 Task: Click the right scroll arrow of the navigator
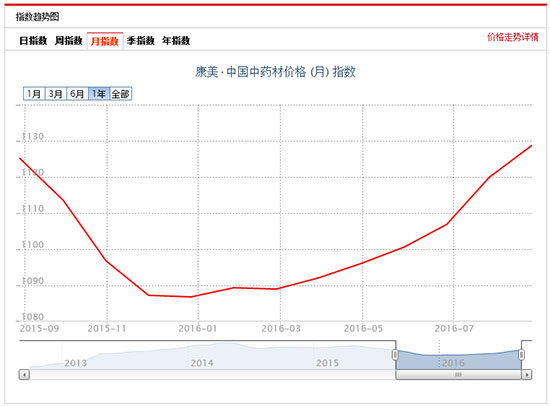526,375
